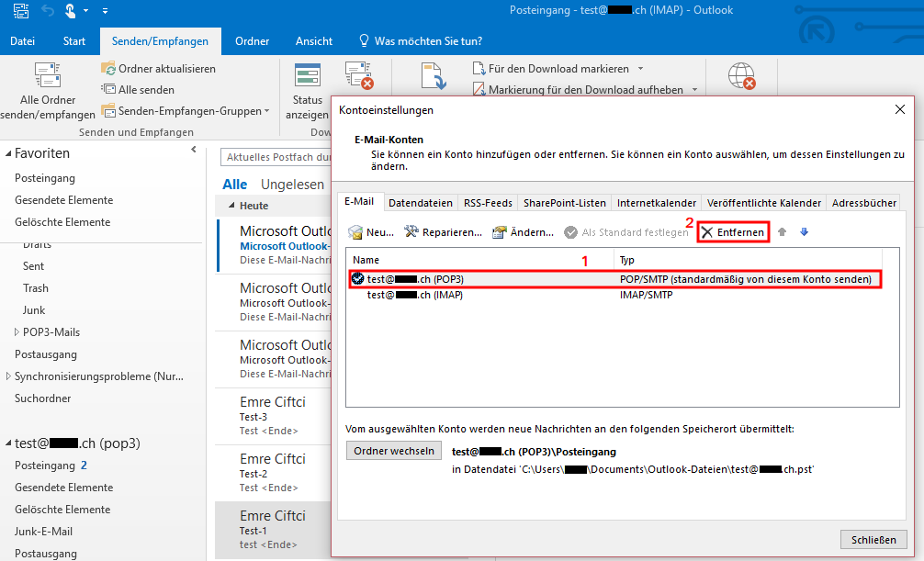Switch to the RSS-Feeds tab
Viewport: 924px width, 561px height.
tap(488, 203)
